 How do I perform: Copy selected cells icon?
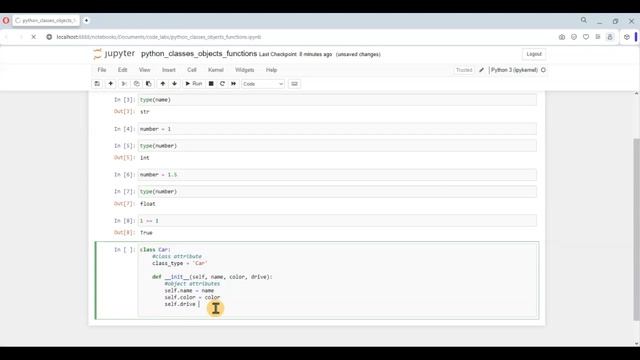coord(136,84)
